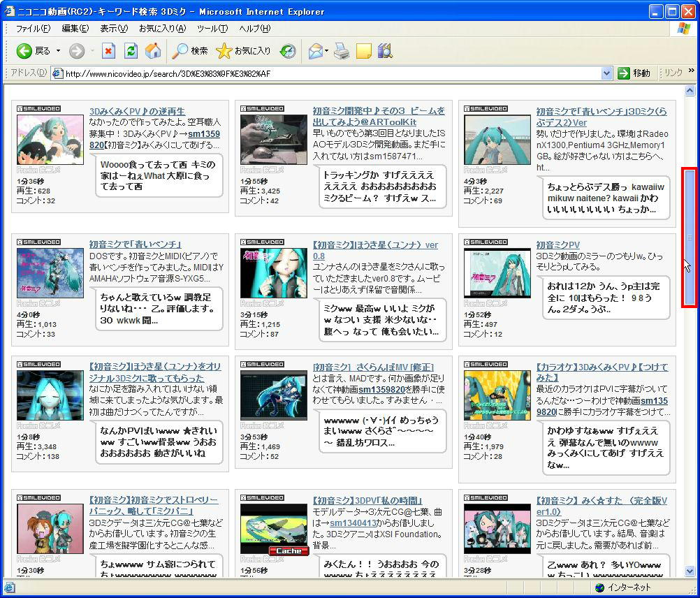Viewport: 700px width, 598px height.
Task: Open the 【カラオケ】3Dみくみく PV♪ title link
Action: (x=601, y=372)
